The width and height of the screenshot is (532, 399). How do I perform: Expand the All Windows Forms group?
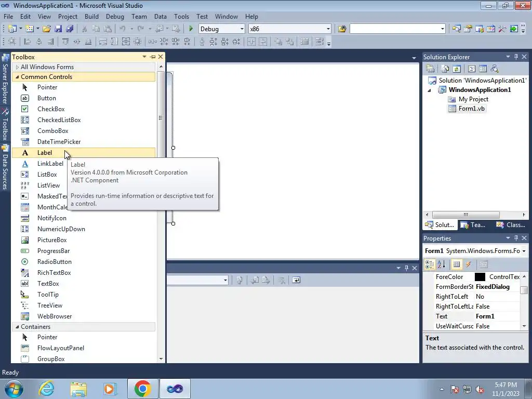17,67
